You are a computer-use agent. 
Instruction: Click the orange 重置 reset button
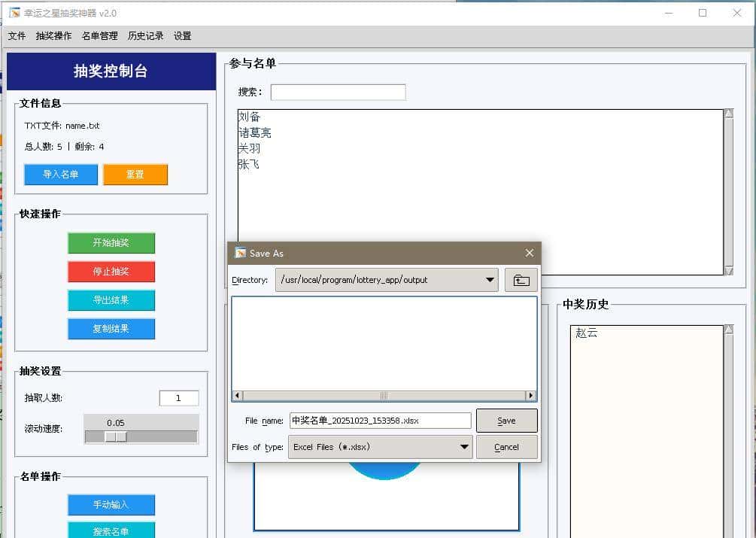[135, 174]
